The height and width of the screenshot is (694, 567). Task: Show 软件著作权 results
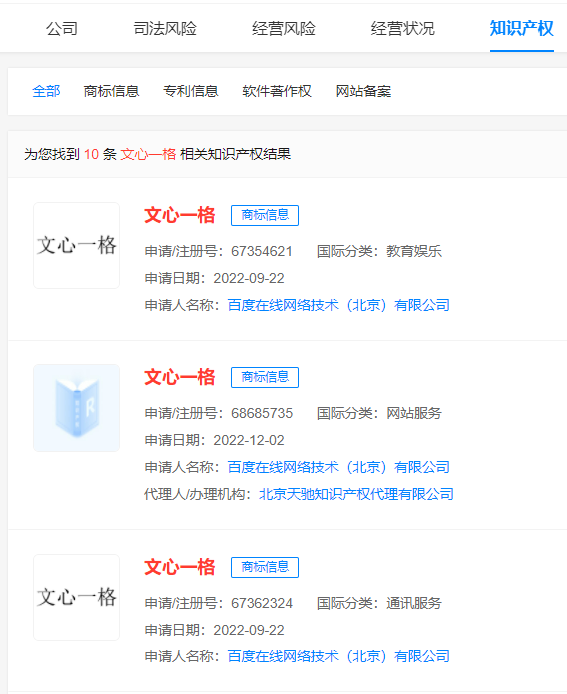(277, 91)
